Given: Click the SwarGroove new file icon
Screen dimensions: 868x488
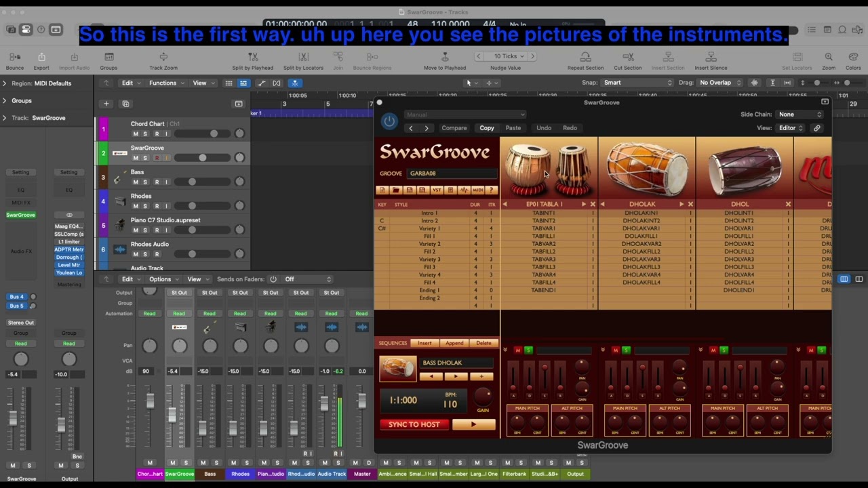Looking at the screenshot, I should [x=382, y=190].
